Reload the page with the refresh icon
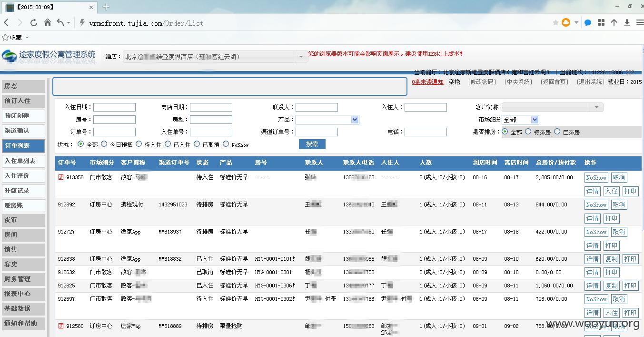Viewport: 644px width, 337px height. click(34, 22)
